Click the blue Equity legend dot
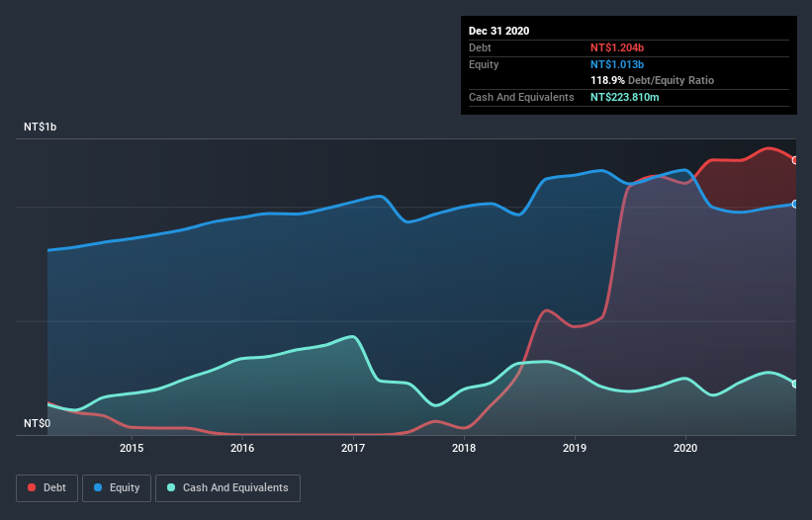 98,487
